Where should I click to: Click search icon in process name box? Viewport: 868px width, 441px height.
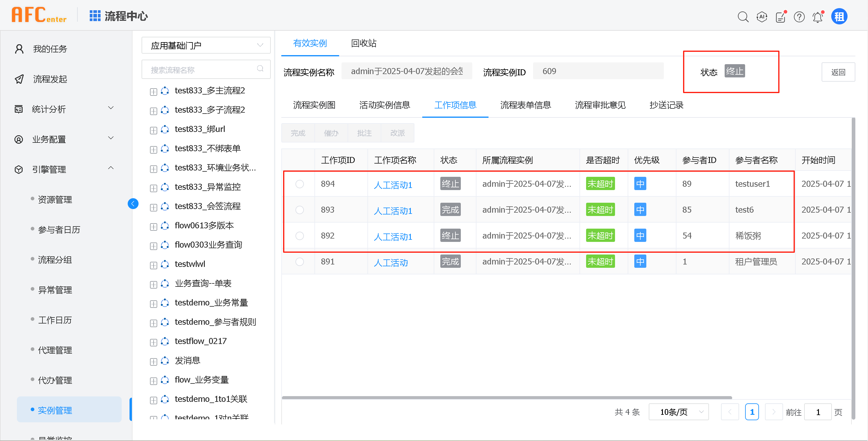click(260, 69)
